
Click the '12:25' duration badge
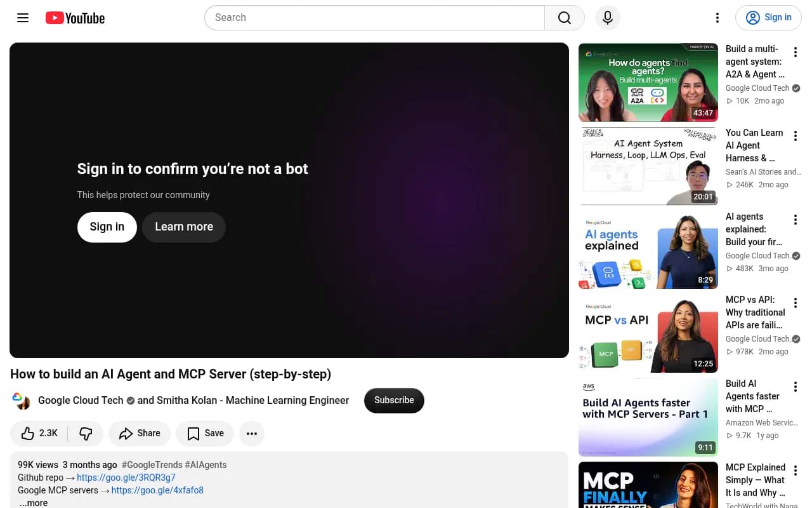pyautogui.click(x=703, y=364)
